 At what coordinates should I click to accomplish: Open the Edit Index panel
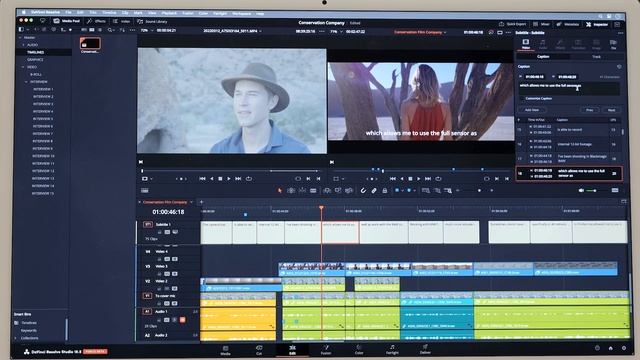[x=122, y=21]
